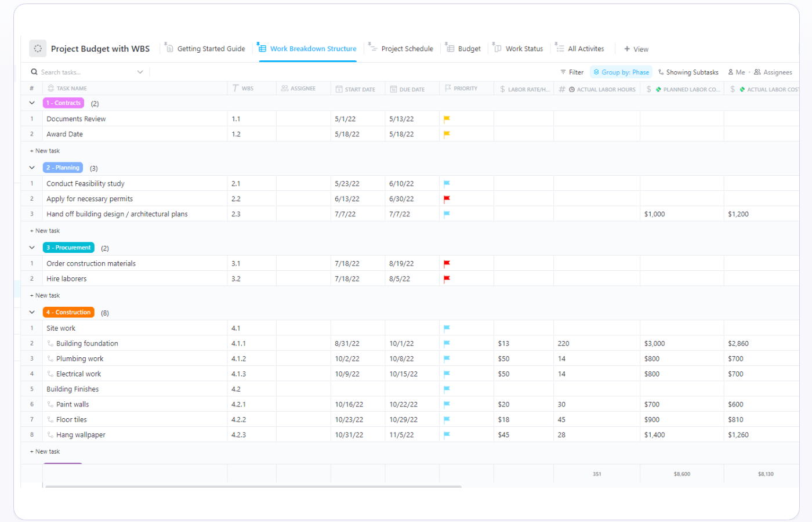Click the subtask icon beside Building foundation
The width and height of the screenshot is (812, 522).
click(50, 343)
